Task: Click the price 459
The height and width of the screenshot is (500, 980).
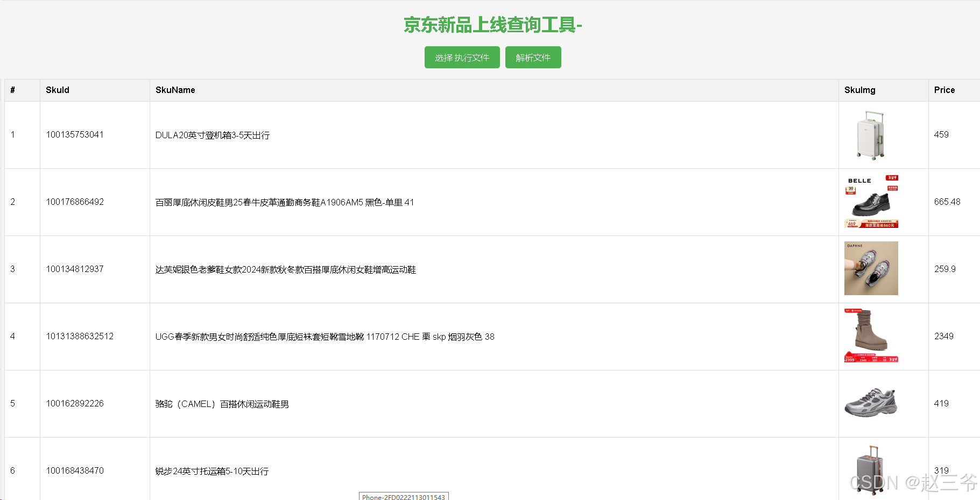Action: click(941, 134)
